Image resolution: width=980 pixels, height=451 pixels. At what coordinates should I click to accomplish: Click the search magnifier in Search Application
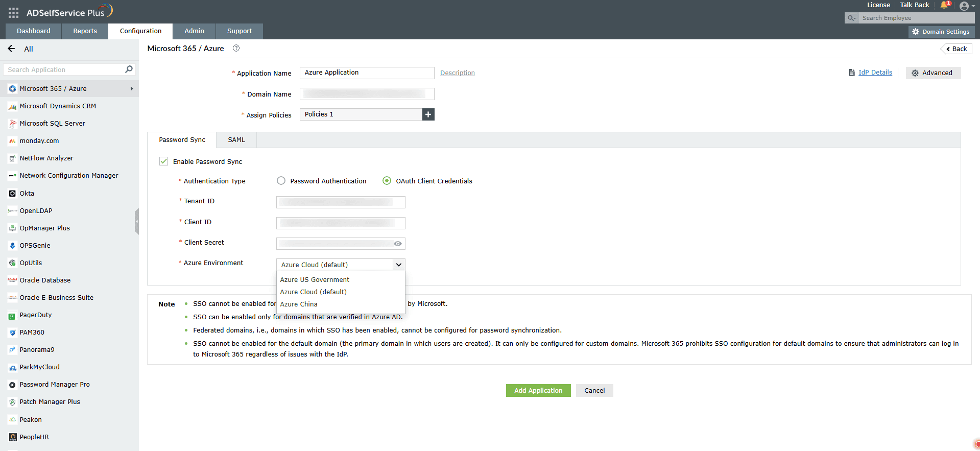pyautogui.click(x=129, y=69)
